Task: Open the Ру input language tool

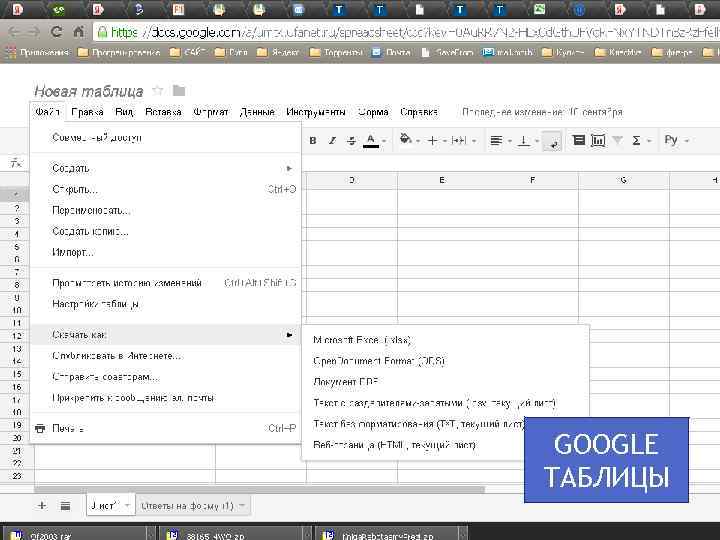Action: 671,140
